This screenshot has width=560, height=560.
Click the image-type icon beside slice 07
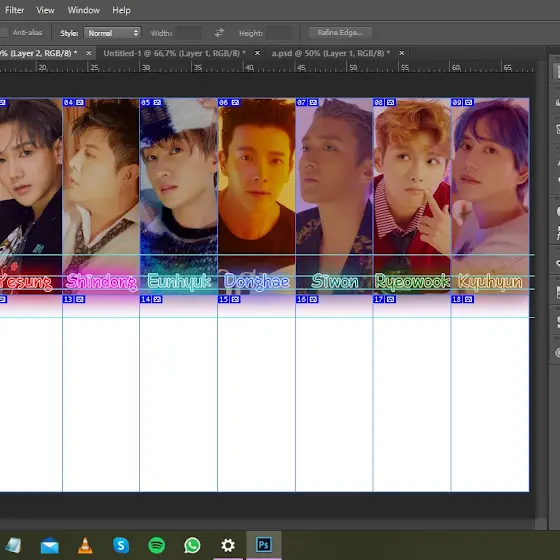313,102
